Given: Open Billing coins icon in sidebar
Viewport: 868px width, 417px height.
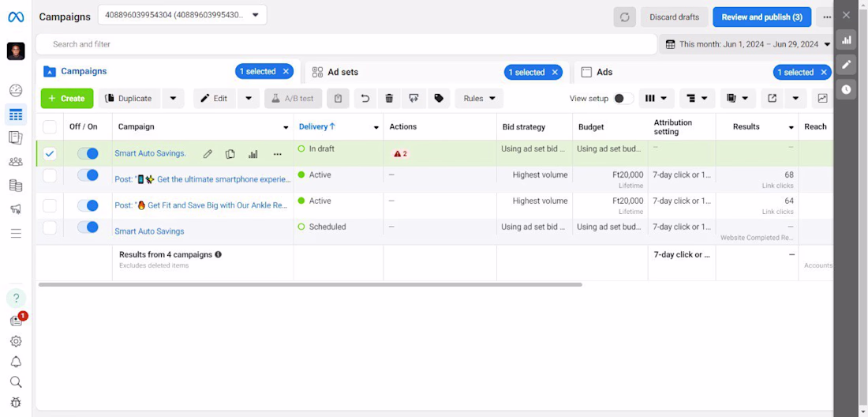Looking at the screenshot, I should (16, 186).
